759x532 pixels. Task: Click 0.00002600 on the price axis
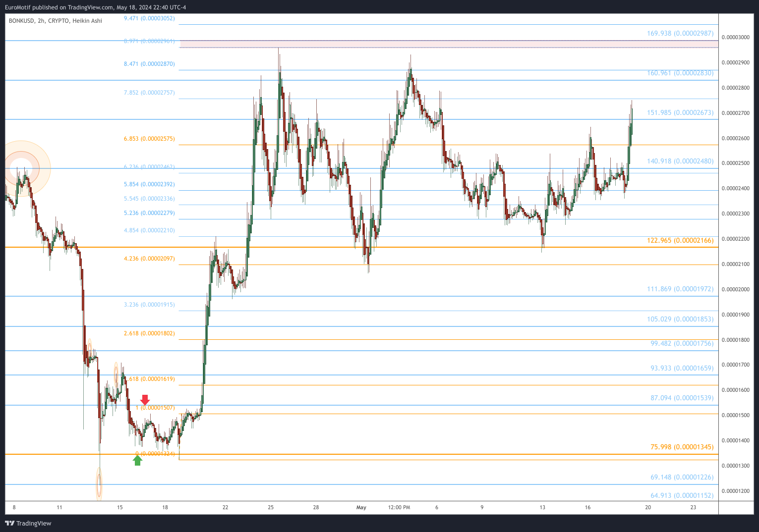736,138
